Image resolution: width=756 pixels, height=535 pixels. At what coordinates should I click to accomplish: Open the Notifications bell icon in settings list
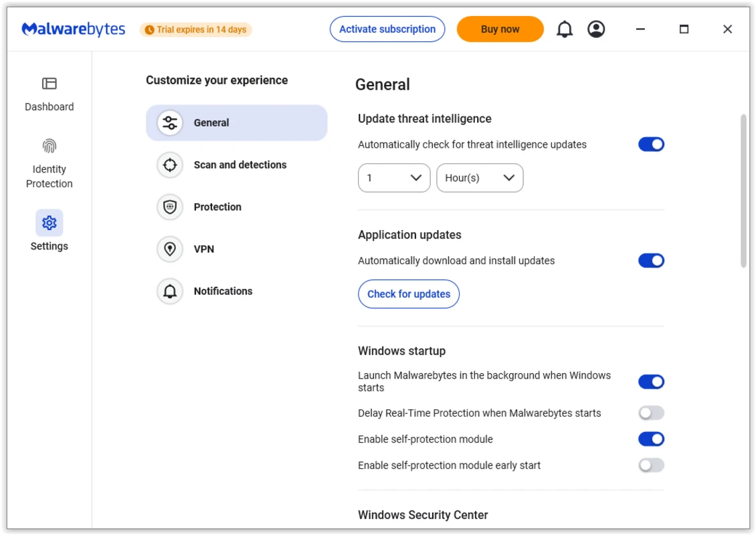coord(169,291)
